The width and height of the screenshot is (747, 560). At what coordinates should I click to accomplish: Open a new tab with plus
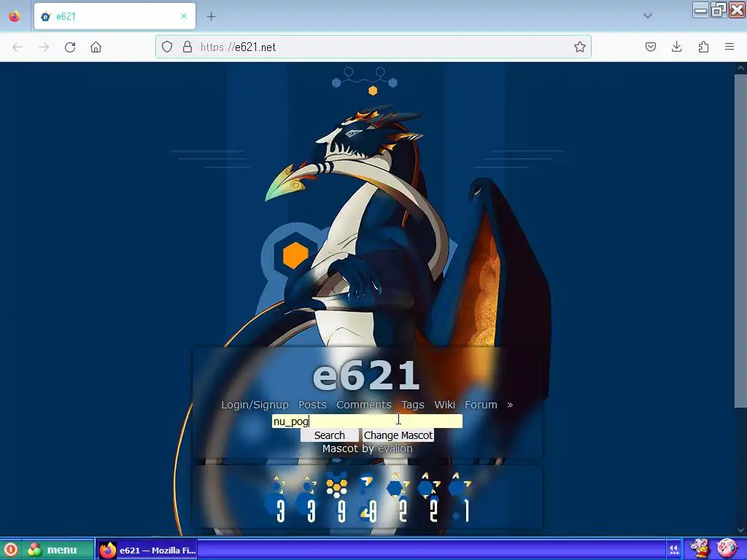pyautogui.click(x=211, y=16)
